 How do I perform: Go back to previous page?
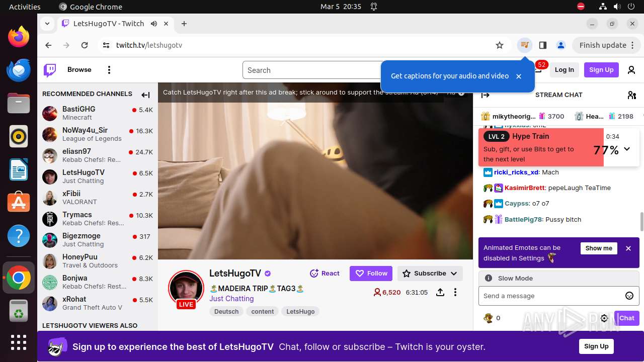pos(48,45)
